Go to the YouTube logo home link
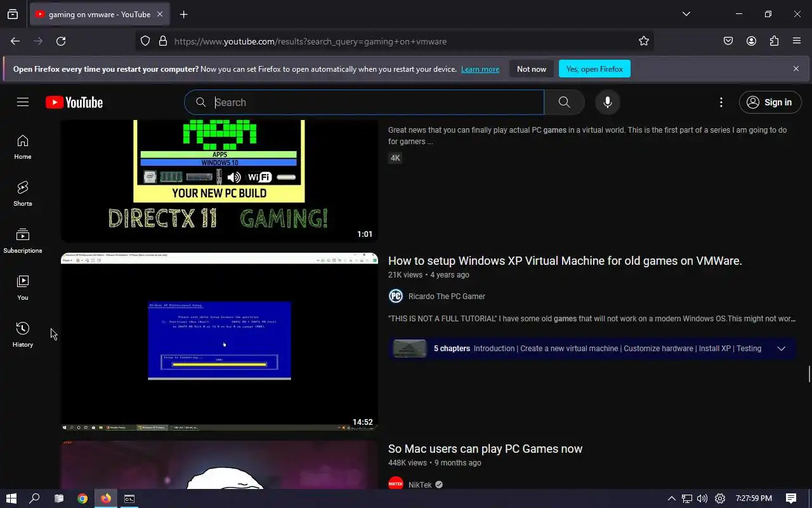Image resolution: width=812 pixels, height=508 pixels. tap(74, 102)
